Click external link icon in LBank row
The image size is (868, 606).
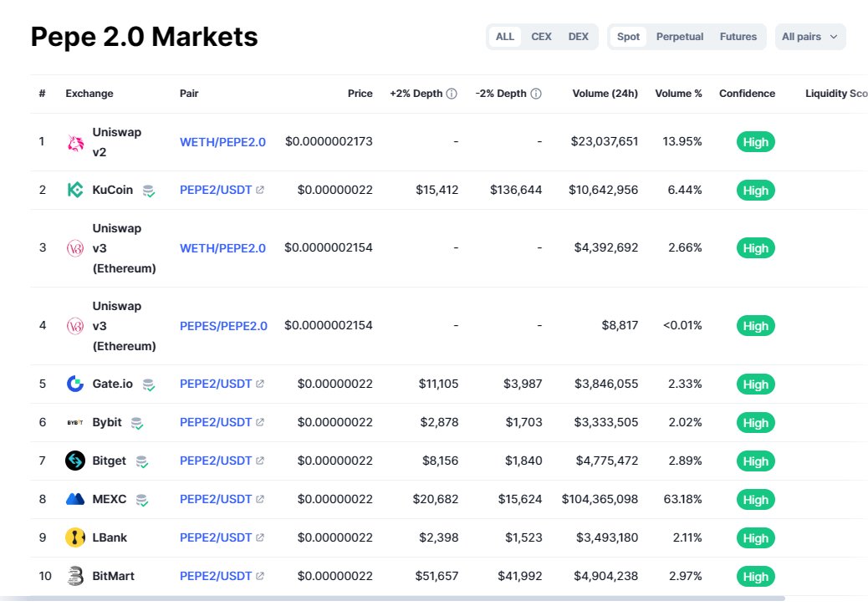260,537
